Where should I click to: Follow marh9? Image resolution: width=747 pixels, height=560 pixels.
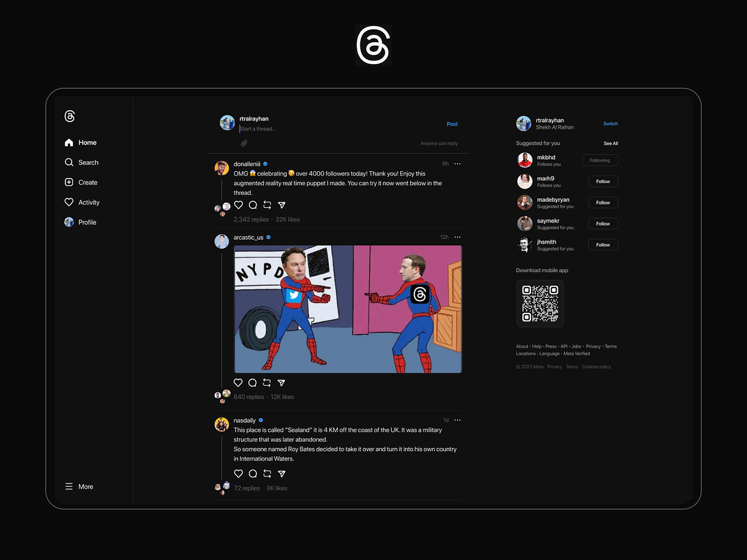coord(603,182)
